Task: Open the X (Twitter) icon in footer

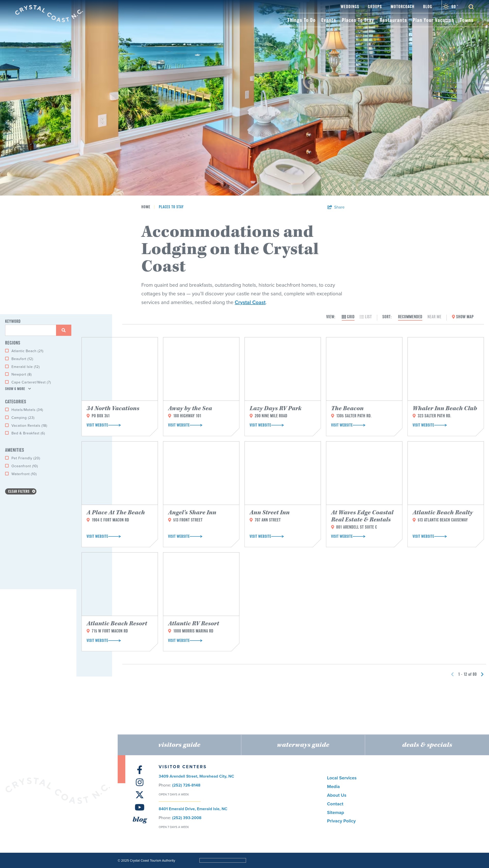Action: pos(140,795)
